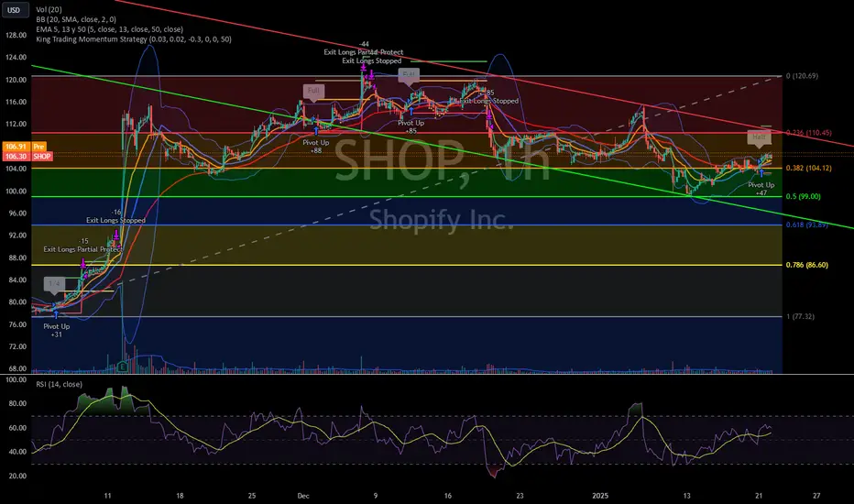Click the 106.91 Pre price label
The image size is (854, 504).
[x=25, y=147]
